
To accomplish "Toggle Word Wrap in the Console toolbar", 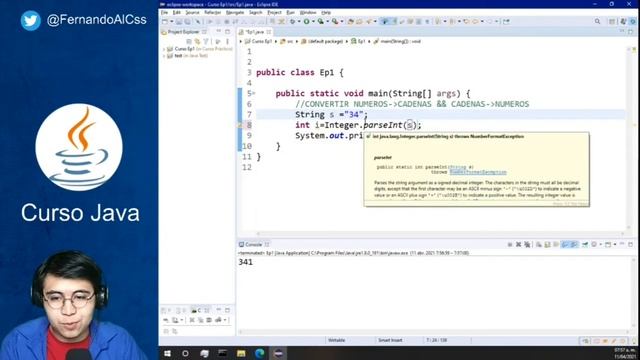I will pos(556,244).
